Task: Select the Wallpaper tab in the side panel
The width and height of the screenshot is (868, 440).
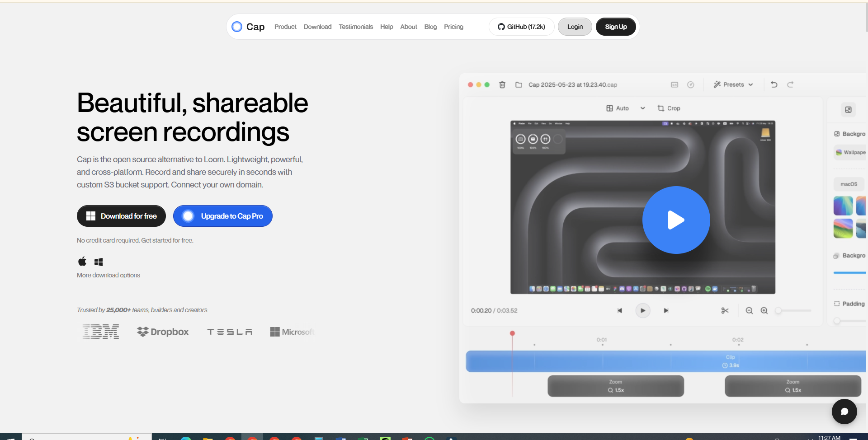Action: (x=850, y=152)
